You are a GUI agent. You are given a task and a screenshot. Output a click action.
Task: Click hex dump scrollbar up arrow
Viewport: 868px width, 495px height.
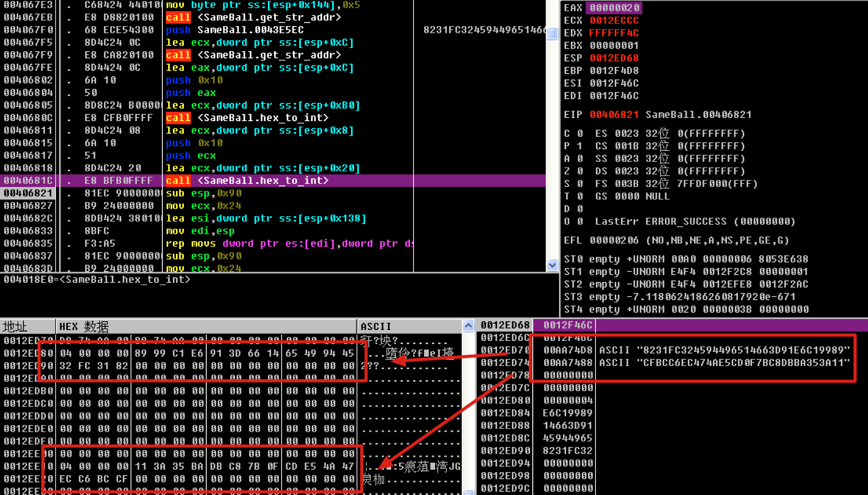468,326
